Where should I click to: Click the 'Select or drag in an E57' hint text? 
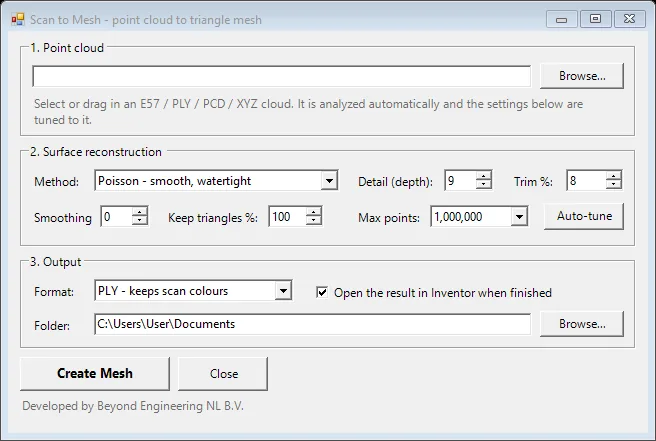click(308, 112)
